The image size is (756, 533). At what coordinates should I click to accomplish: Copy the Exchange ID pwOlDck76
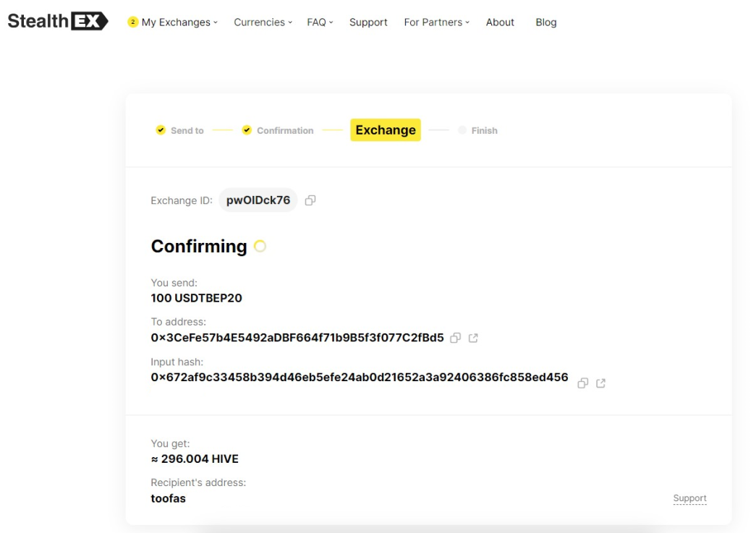(310, 200)
